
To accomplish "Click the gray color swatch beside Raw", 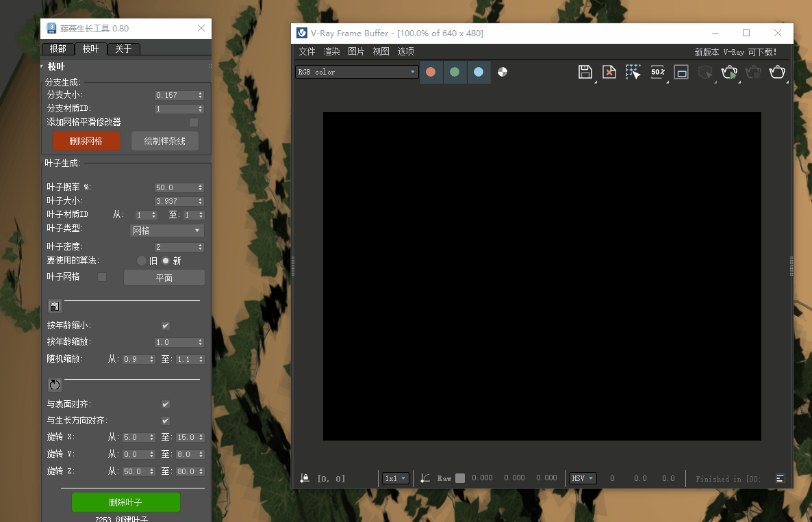I will point(460,478).
